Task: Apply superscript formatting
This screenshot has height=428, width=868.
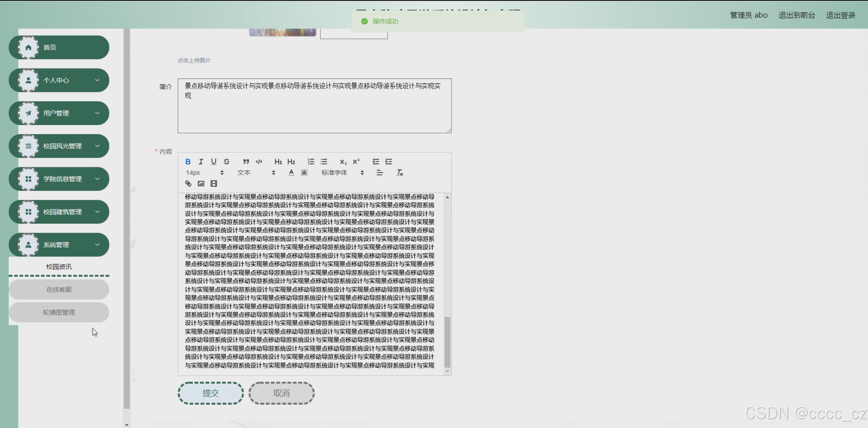Action: coord(356,162)
